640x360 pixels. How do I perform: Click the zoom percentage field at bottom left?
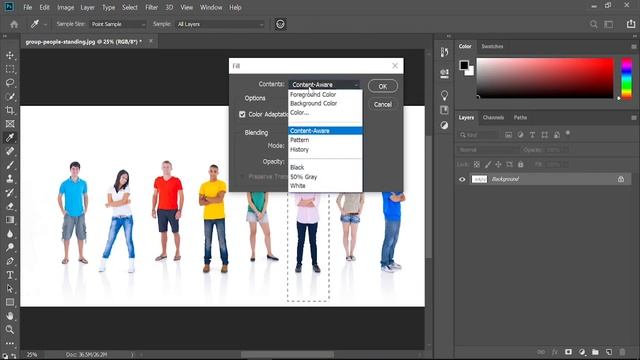32,355
